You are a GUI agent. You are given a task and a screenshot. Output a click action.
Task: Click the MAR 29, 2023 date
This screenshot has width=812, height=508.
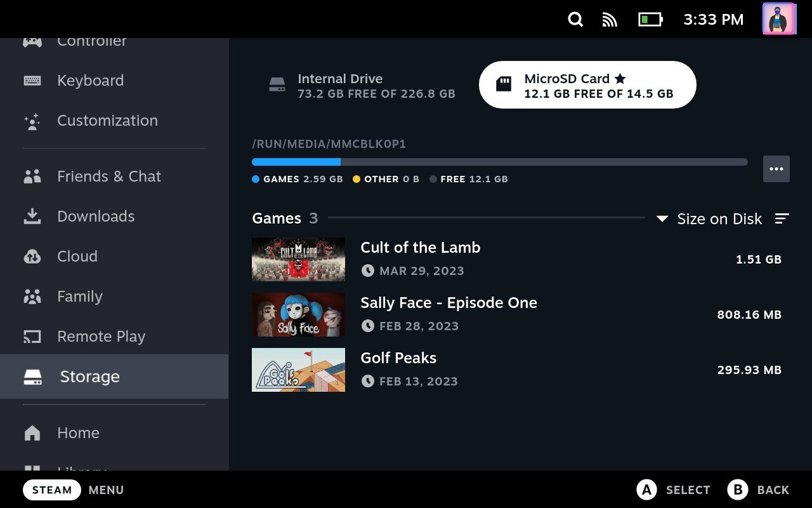point(422,271)
